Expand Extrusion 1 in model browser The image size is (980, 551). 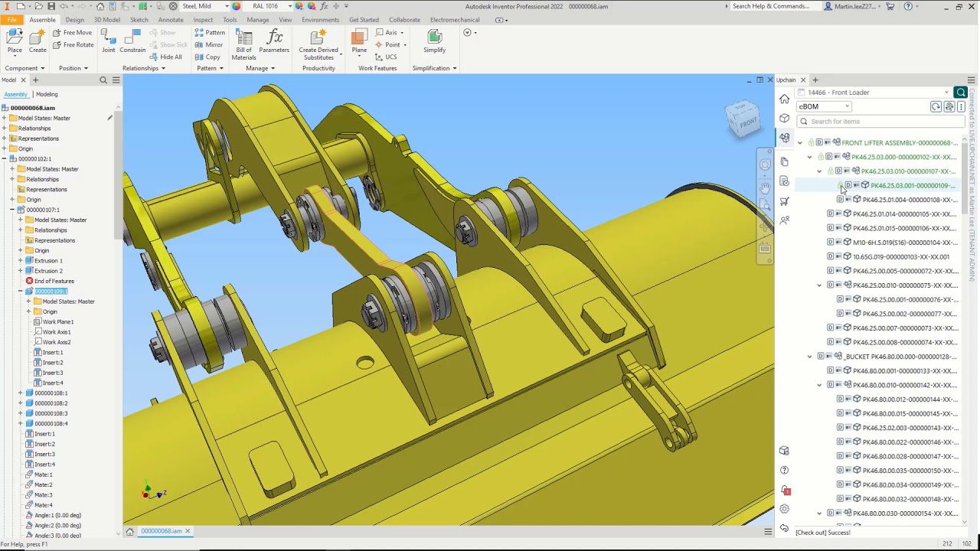click(21, 261)
